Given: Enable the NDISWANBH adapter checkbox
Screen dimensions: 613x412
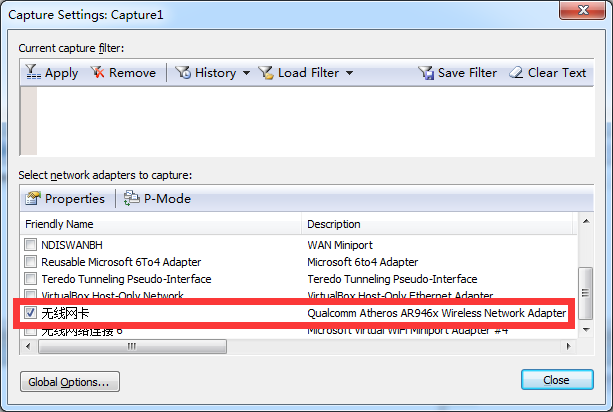Looking at the screenshot, I should pyautogui.click(x=30, y=244).
